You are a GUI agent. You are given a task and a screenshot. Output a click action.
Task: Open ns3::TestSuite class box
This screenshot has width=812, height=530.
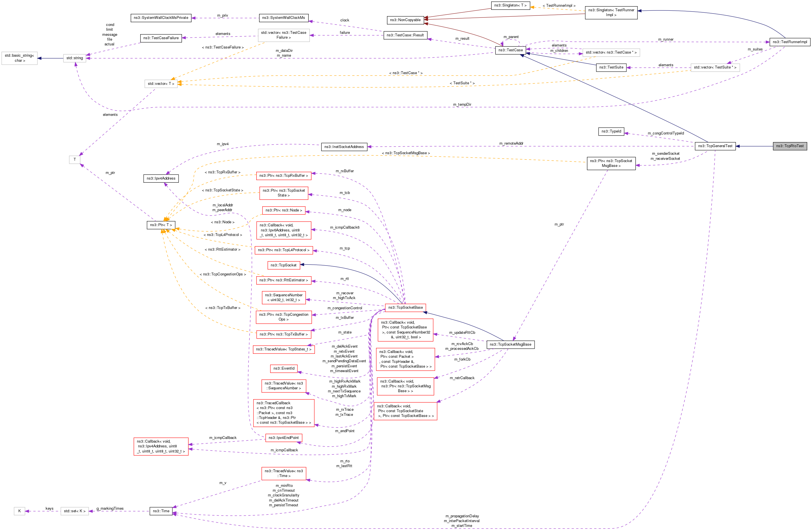[x=611, y=68]
